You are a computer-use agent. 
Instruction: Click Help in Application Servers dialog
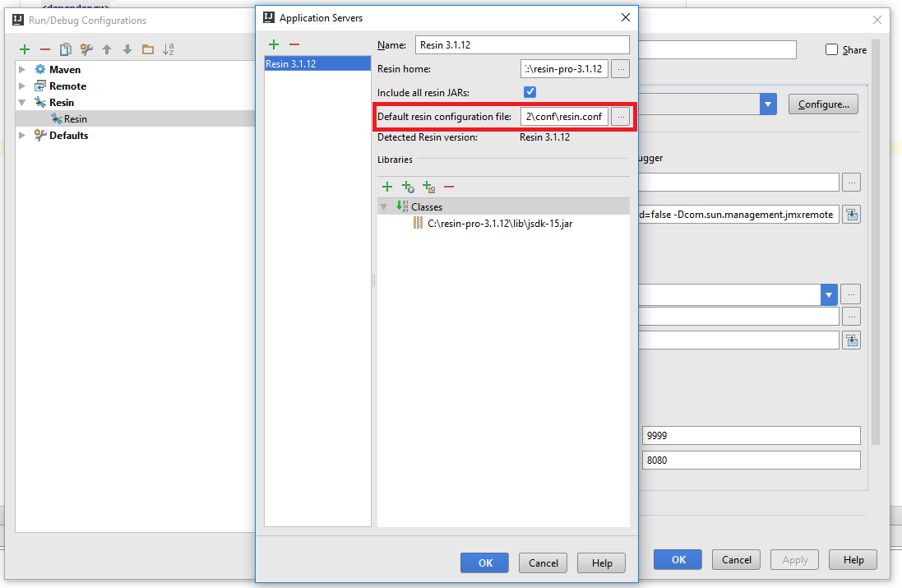click(x=602, y=563)
